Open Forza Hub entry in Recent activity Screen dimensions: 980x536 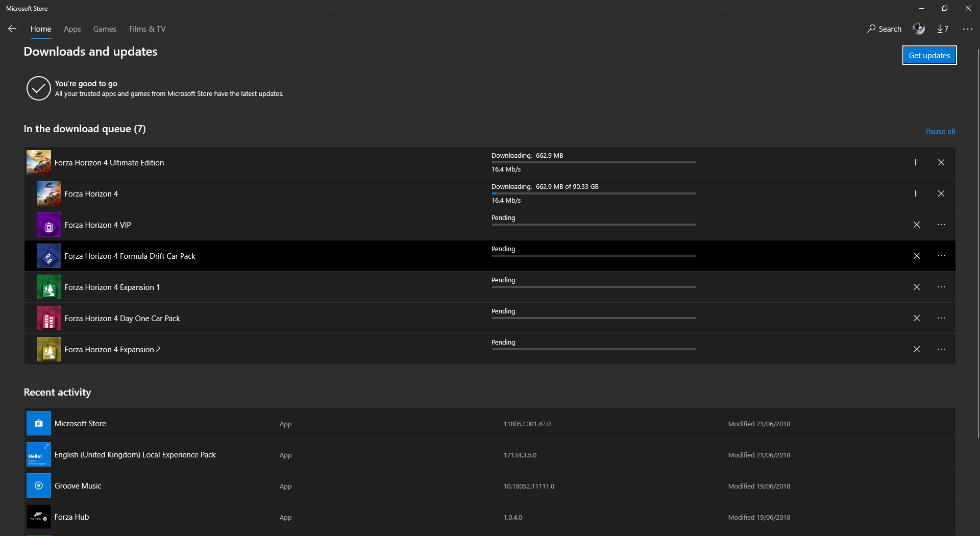(x=489, y=517)
